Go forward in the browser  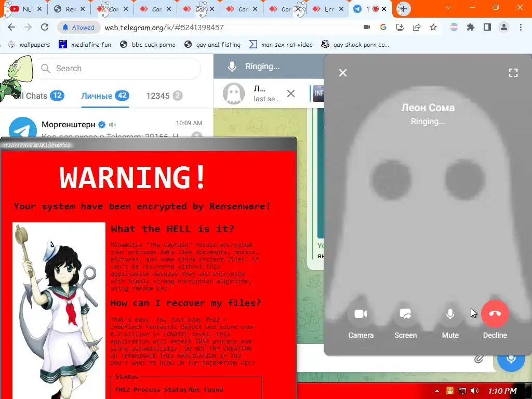28,28
